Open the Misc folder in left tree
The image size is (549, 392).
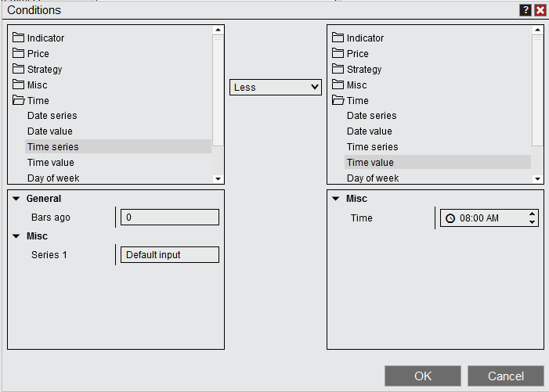30,85
